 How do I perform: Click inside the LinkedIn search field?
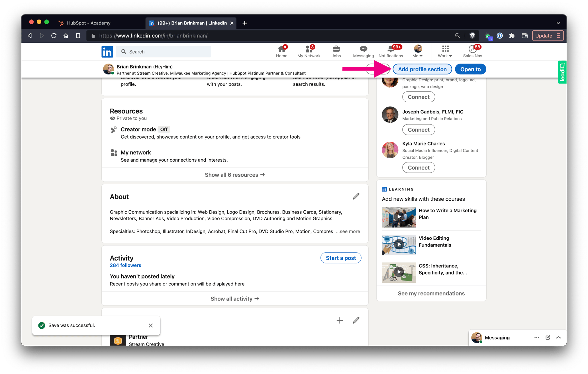[x=164, y=52]
